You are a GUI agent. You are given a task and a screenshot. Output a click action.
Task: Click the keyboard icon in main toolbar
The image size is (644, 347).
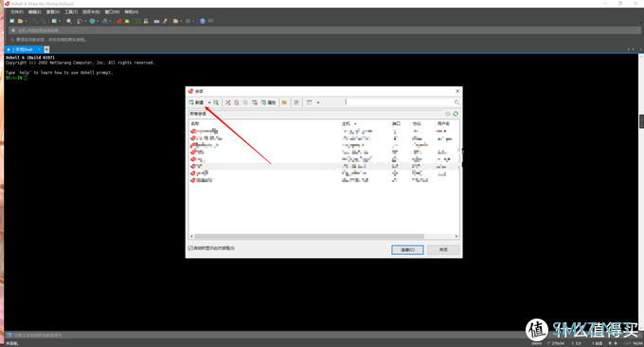(156, 21)
